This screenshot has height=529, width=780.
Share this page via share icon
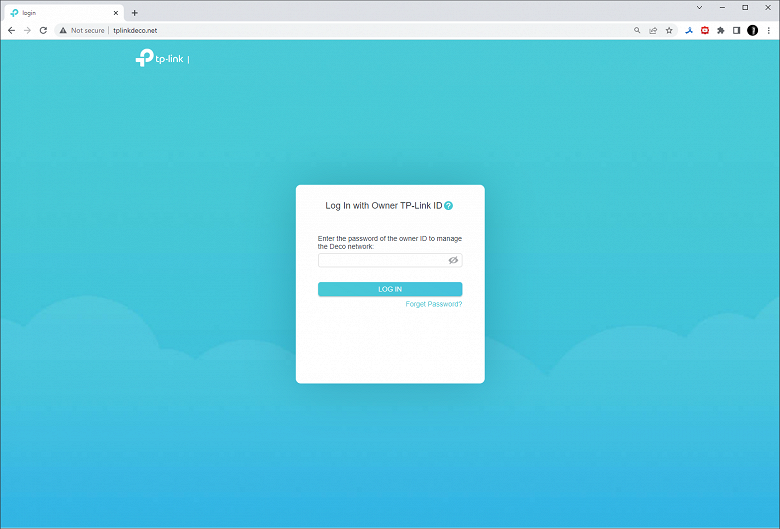653,30
